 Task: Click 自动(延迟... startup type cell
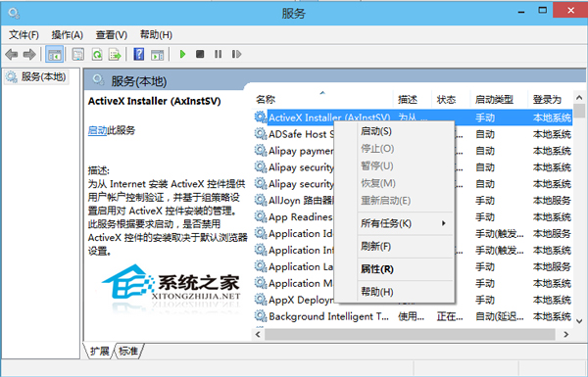click(500, 316)
